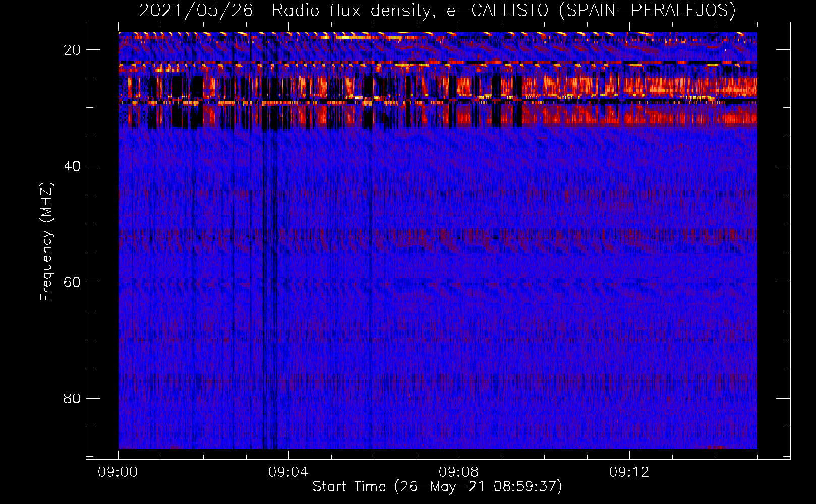Click the '60' frequency tick label
The height and width of the screenshot is (504, 816).
[73, 282]
